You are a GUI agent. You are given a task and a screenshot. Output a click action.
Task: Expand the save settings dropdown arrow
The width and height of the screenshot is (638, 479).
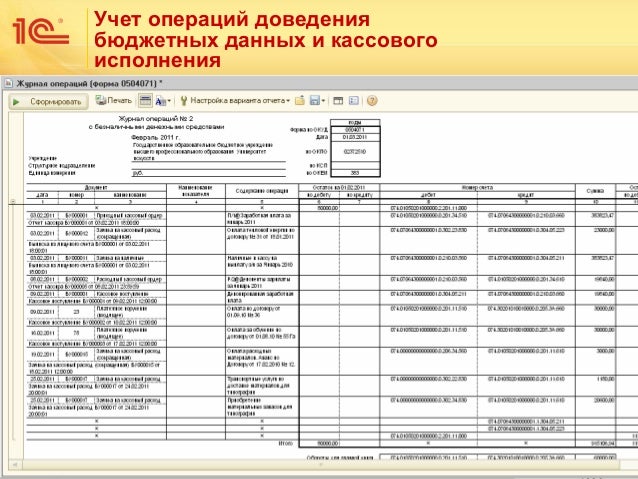323,101
